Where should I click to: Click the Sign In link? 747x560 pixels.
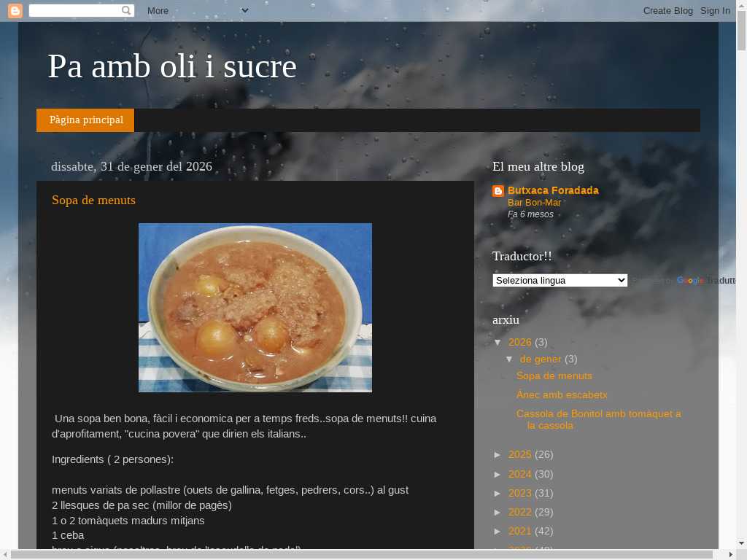tap(715, 10)
